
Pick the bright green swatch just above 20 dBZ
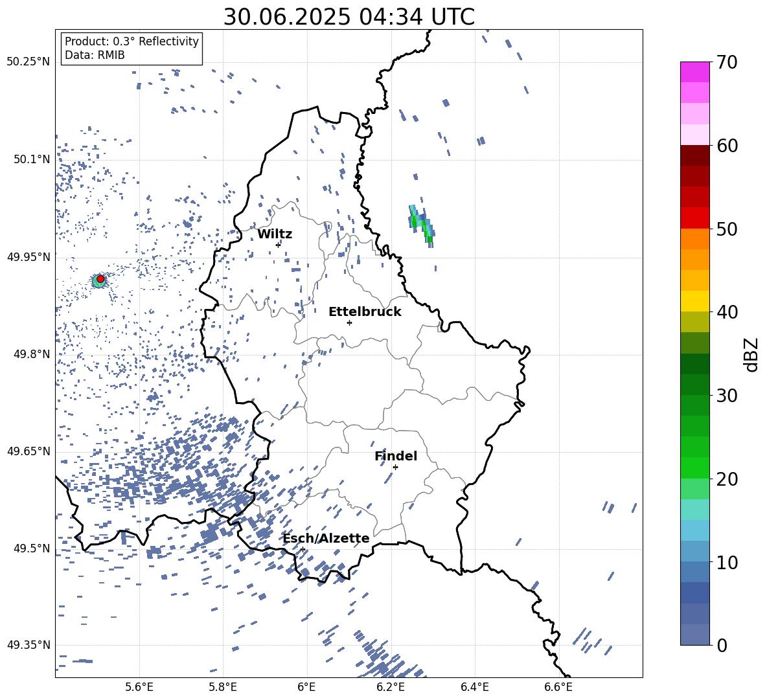coord(695,468)
